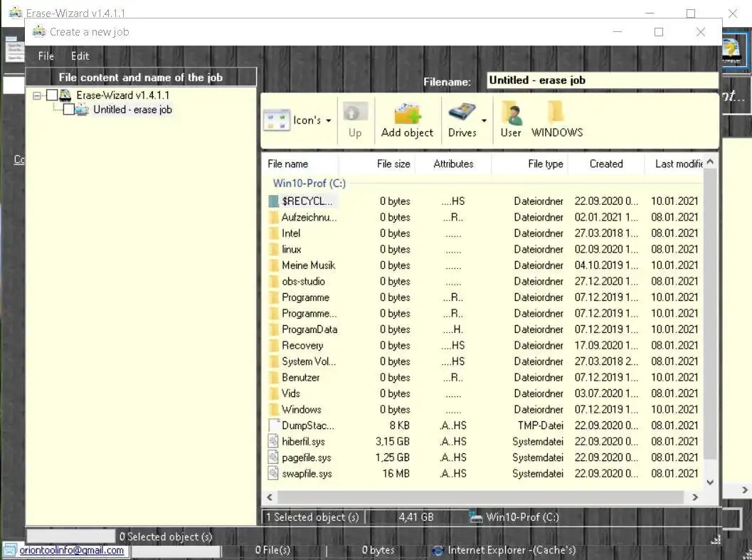Select the hiberfil.sys file icon
The image size is (752, 560).
[x=273, y=441]
